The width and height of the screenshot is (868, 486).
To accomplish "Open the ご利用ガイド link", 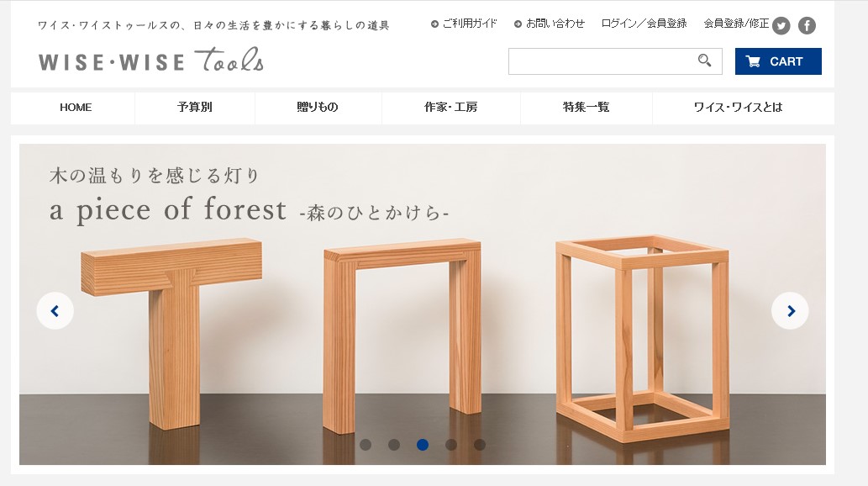I will click(464, 24).
